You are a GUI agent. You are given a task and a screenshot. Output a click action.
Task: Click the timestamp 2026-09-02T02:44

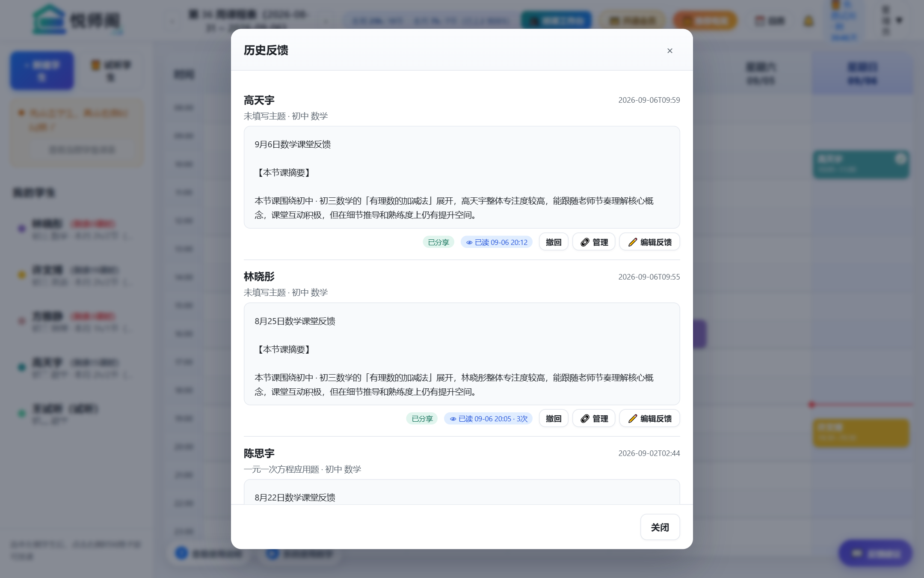(x=649, y=453)
